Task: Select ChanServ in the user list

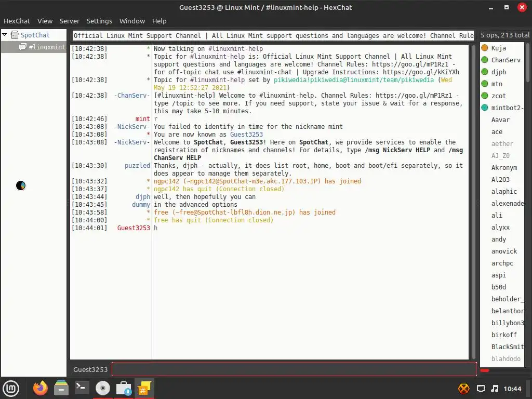Action: tap(506, 60)
